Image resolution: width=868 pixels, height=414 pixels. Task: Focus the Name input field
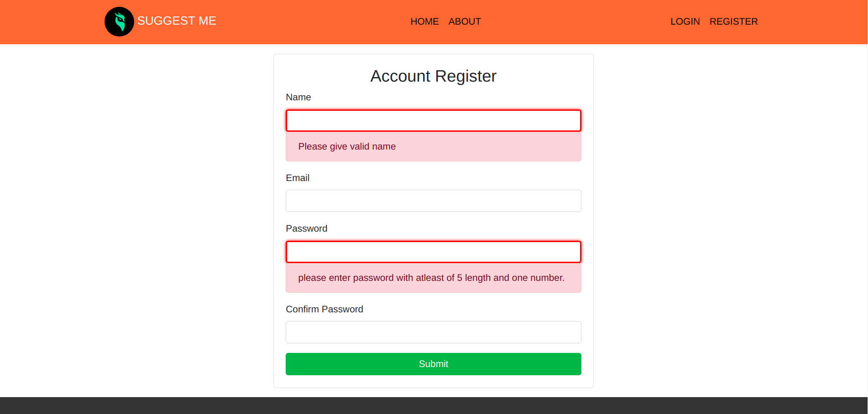[x=433, y=121]
